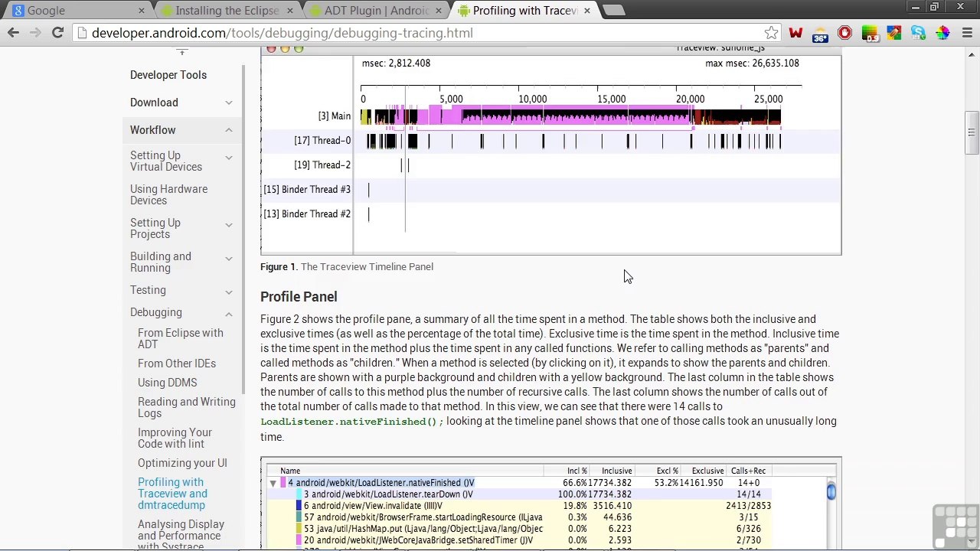Viewport: 980px width, 551px height.
Task: Open Reading and Writing Logs link
Action: coord(187,407)
